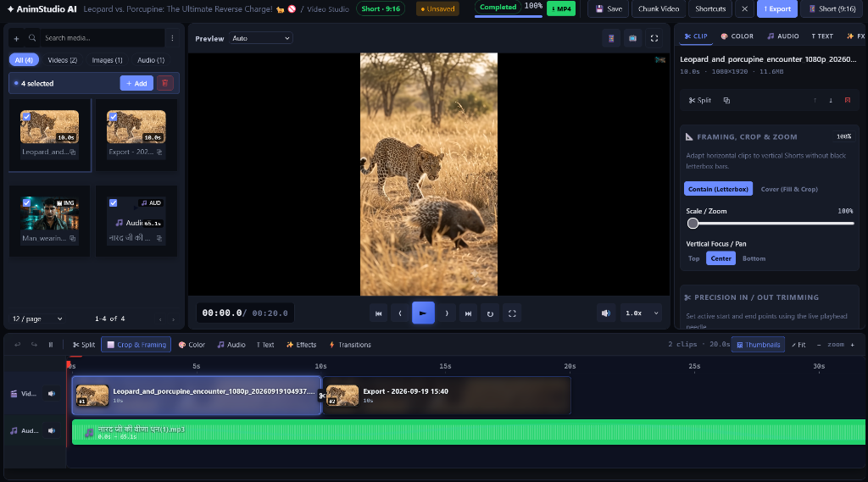The height and width of the screenshot is (482, 868).
Task: Remove clip using red icon in clip panel
Action: [848, 100]
